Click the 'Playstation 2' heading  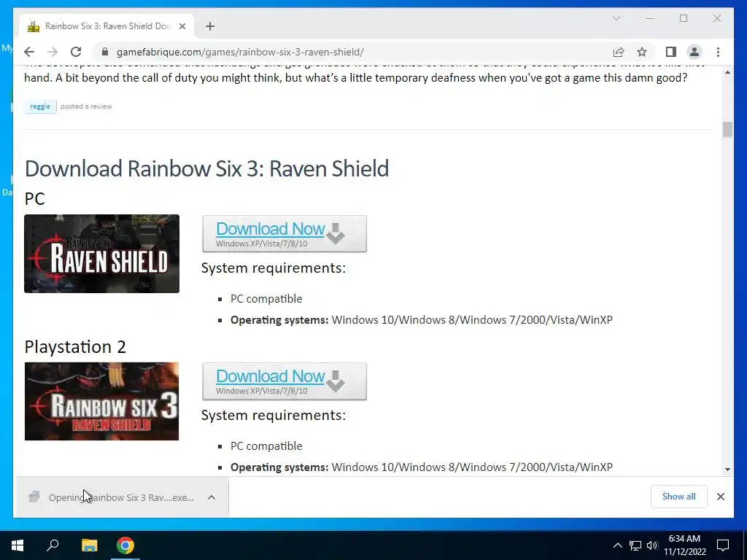[x=75, y=346]
